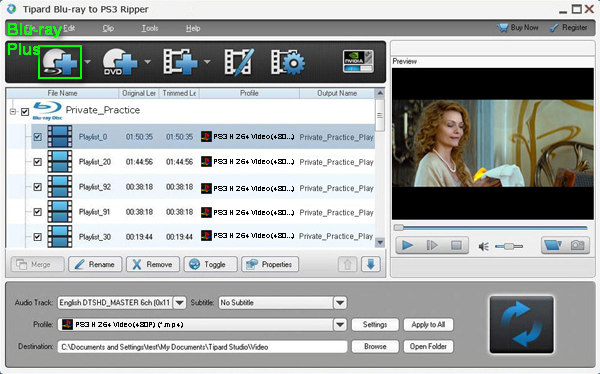Click the Profile column header

pos(249,93)
